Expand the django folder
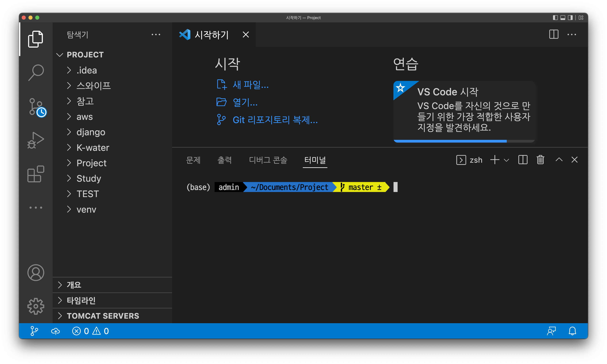 (91, 132)
